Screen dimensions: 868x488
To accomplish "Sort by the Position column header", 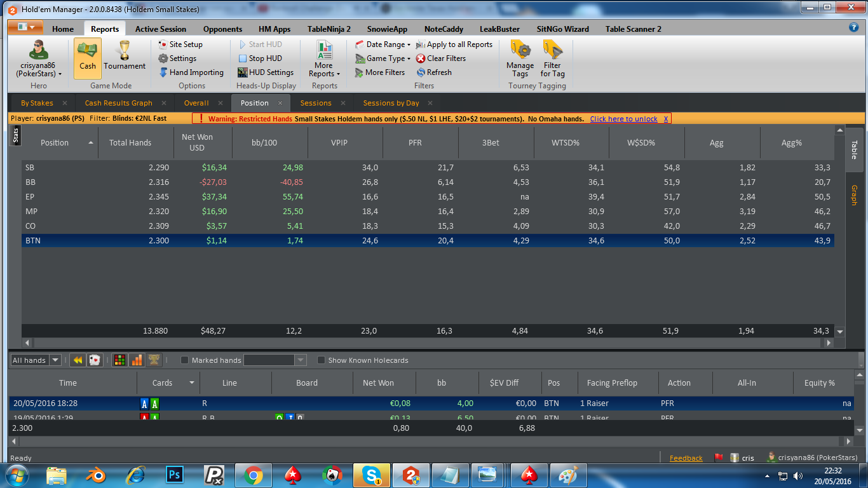I will pos(60,142).
